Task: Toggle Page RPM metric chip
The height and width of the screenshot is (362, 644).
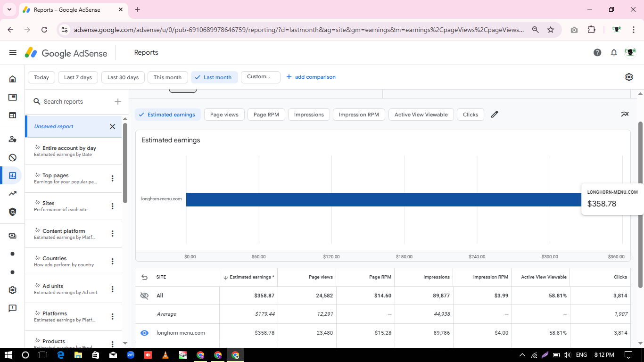Action: 266,115
